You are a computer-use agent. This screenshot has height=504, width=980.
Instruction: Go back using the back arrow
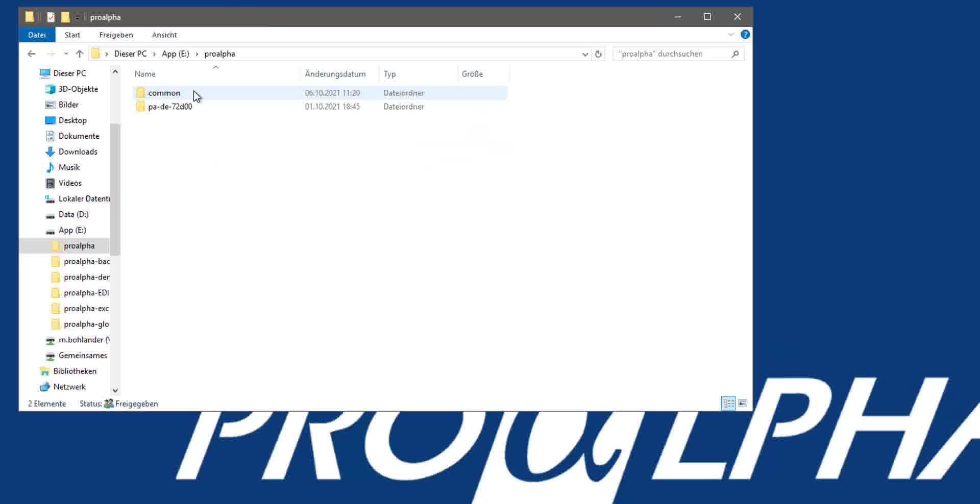tap(31, 54)
